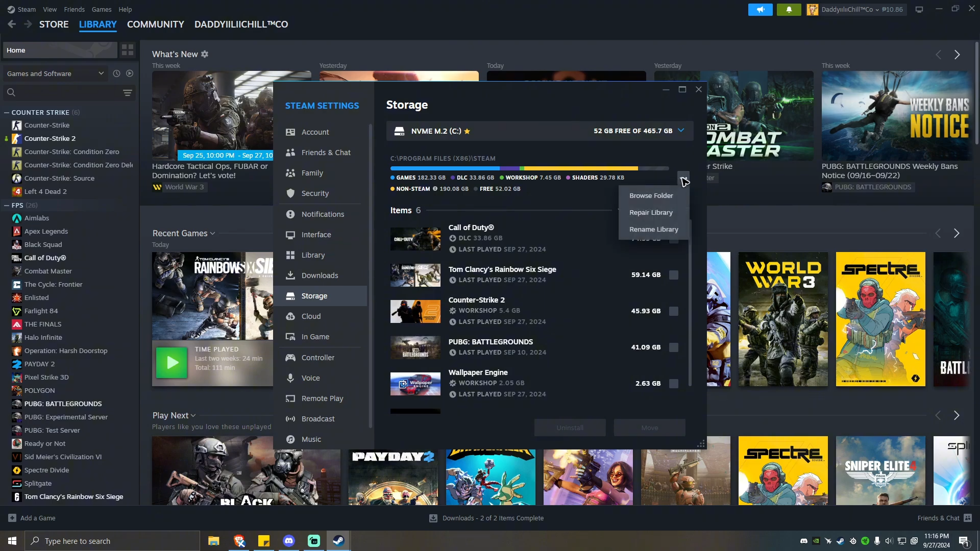Viewport: 980px width, 551px height.
Task: Go back with the navigation arrow
Action: point(12,24)
